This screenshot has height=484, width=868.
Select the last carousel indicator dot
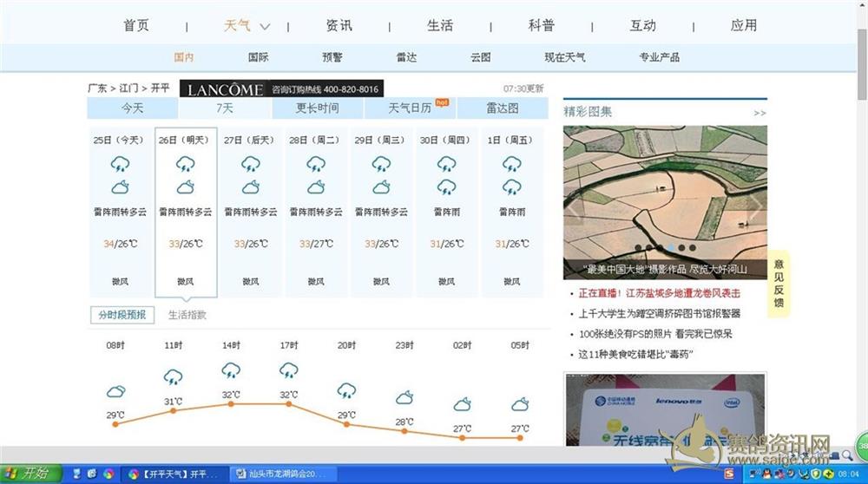point(692,247)
